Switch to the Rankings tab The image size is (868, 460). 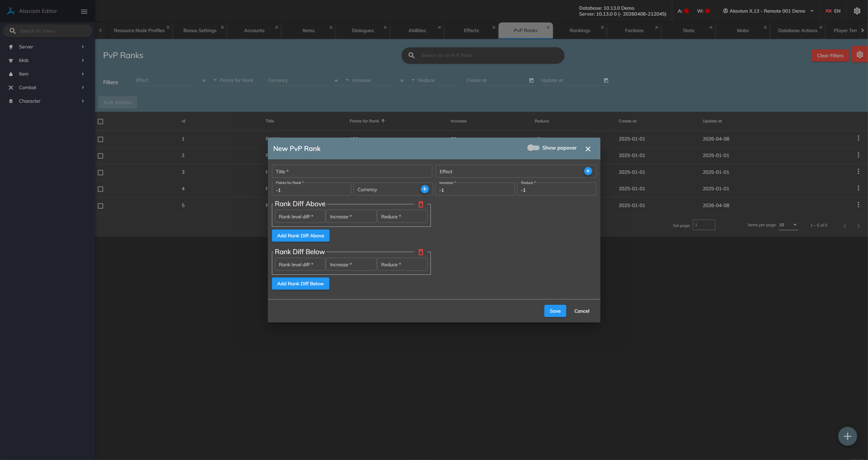coord(579,31)
